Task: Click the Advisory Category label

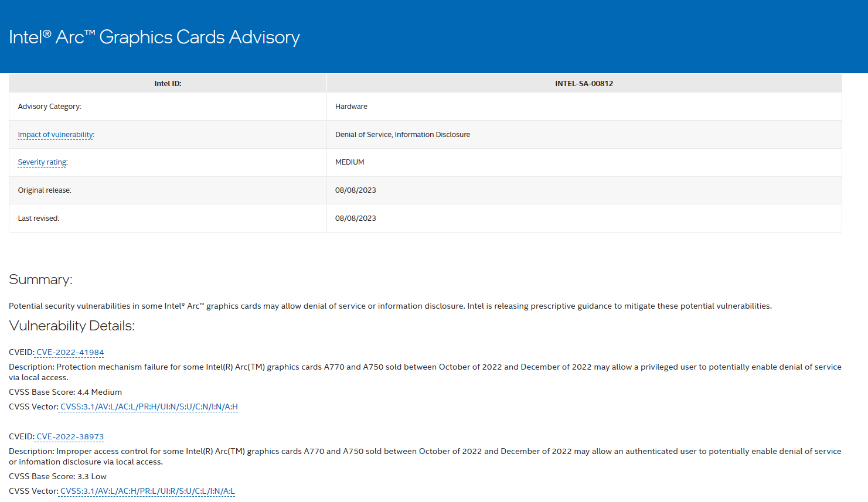Action: coord(49,107)
